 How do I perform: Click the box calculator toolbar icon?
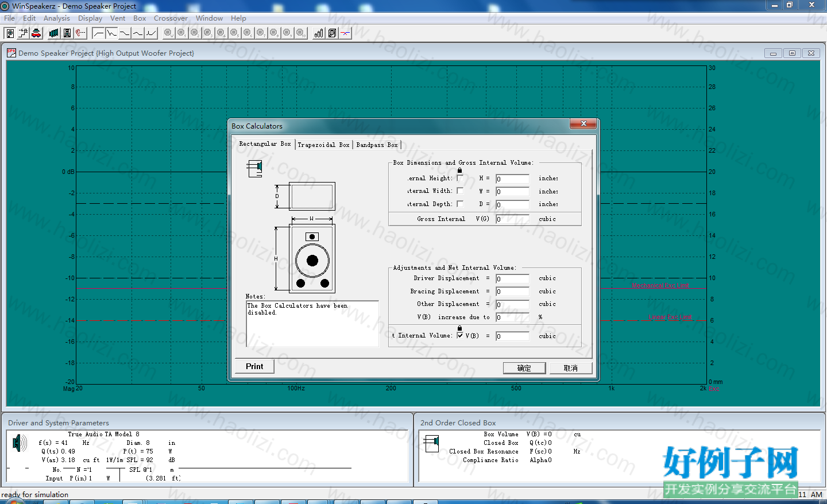332,33
